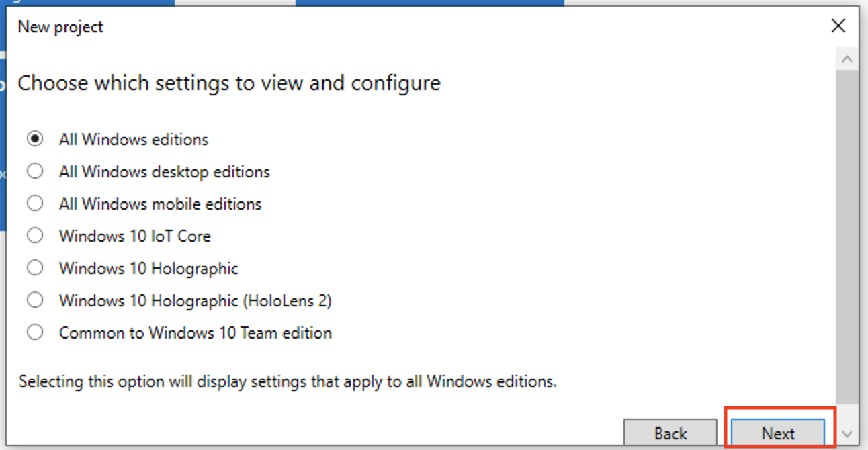Click the 'Windows 10 IoT Core' label text
The image size is (868, 450).
[135, 236]
